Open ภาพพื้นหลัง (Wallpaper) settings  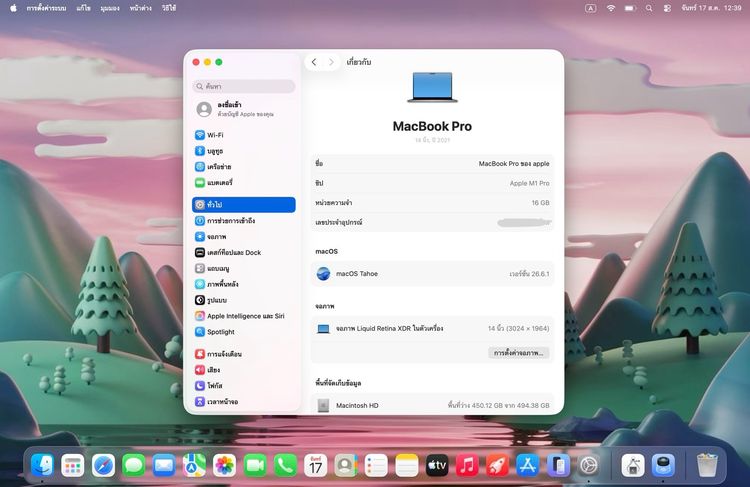(243, 284)
